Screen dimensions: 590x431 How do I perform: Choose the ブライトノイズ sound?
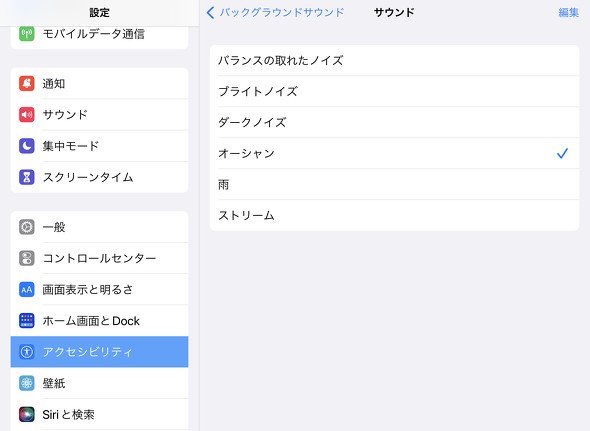tap(394, 91)
